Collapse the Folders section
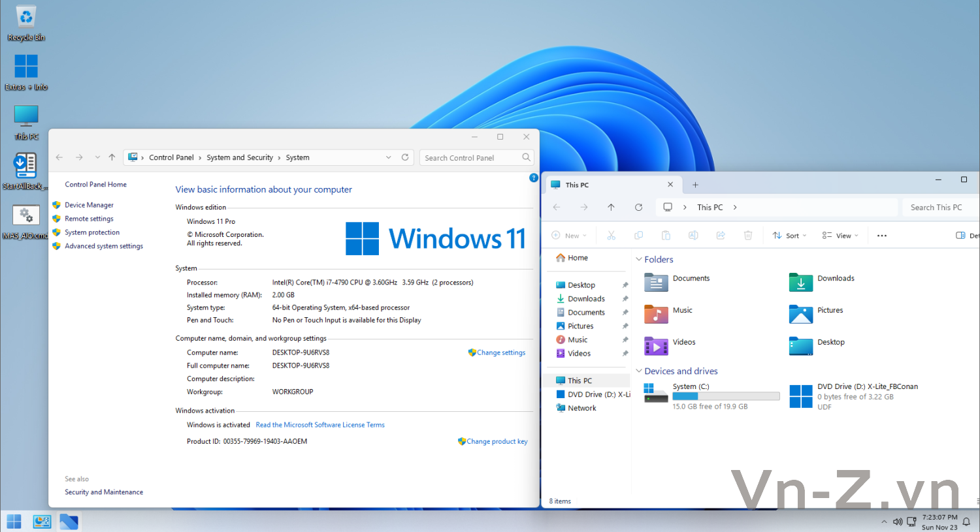The width and height of the screenshot is (980, 532). click(x=639, y=260)
